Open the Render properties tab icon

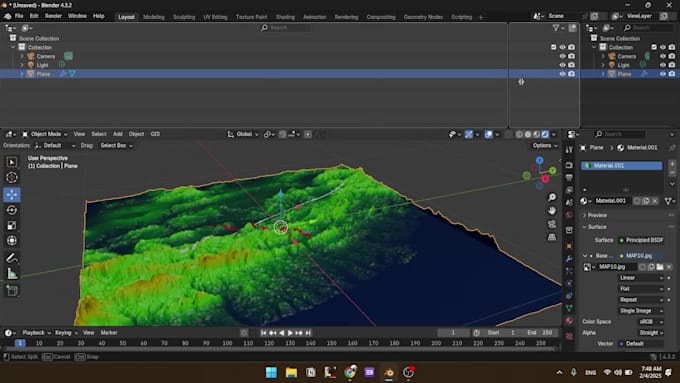(569, 165)
